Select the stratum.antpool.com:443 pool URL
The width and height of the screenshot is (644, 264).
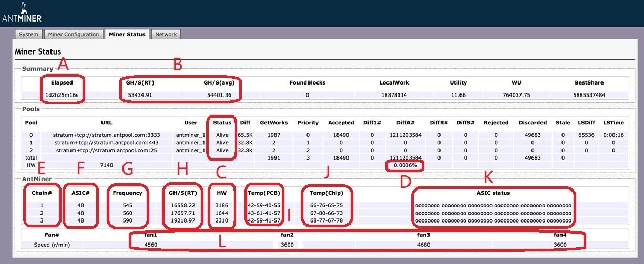coord(107,142)
